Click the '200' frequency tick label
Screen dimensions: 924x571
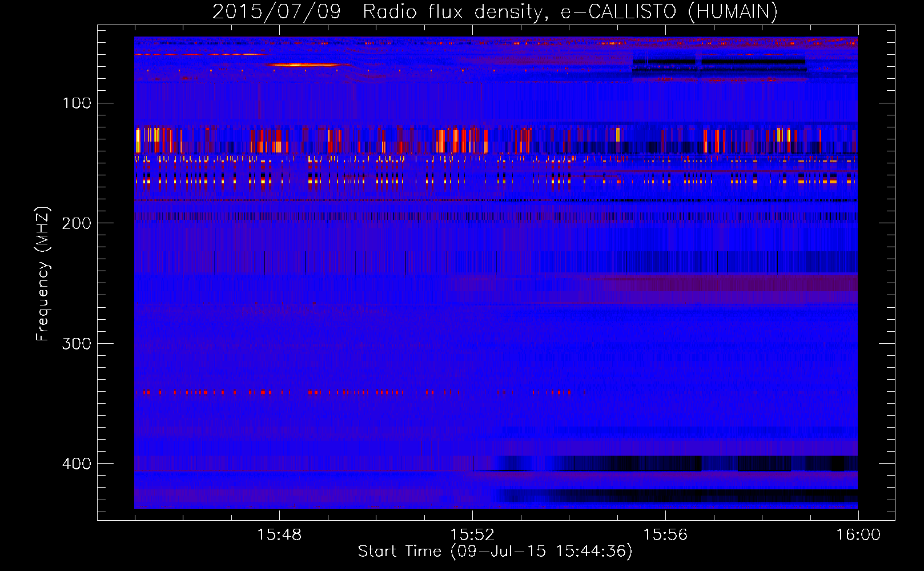77,223
